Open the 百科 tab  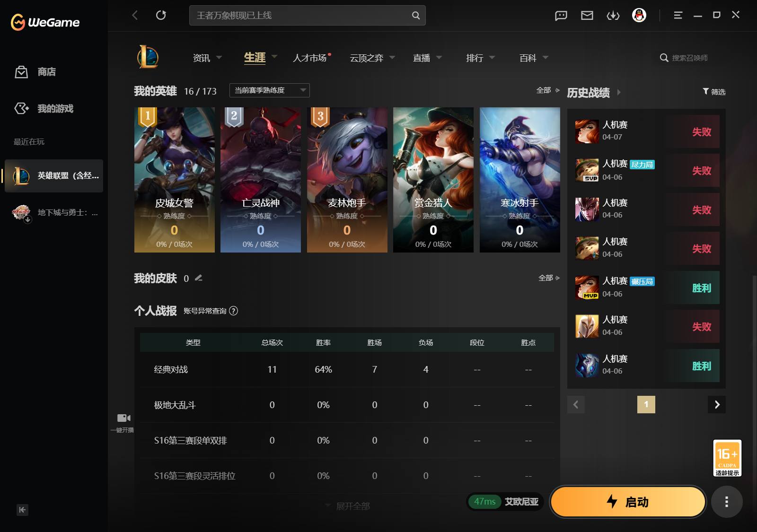point(528,58)
